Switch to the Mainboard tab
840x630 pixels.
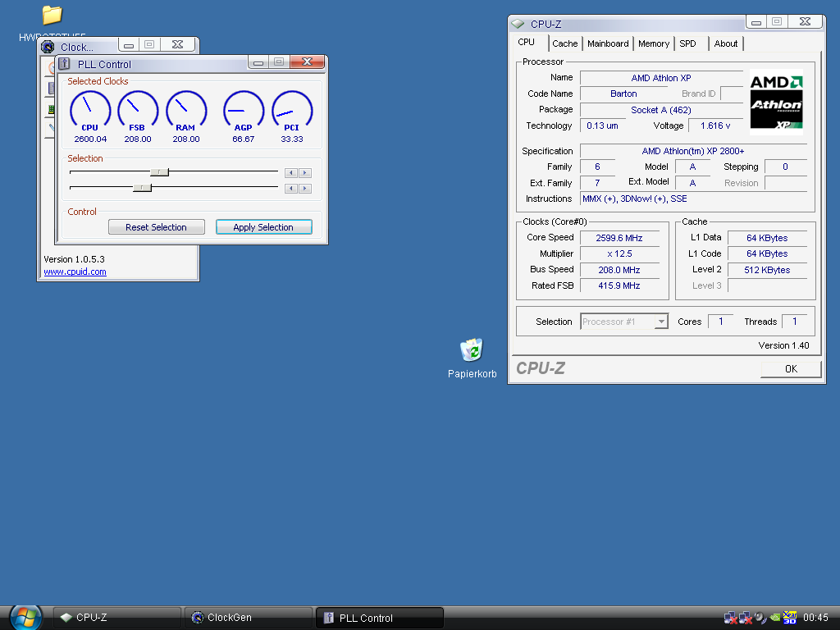pos(608,43)
